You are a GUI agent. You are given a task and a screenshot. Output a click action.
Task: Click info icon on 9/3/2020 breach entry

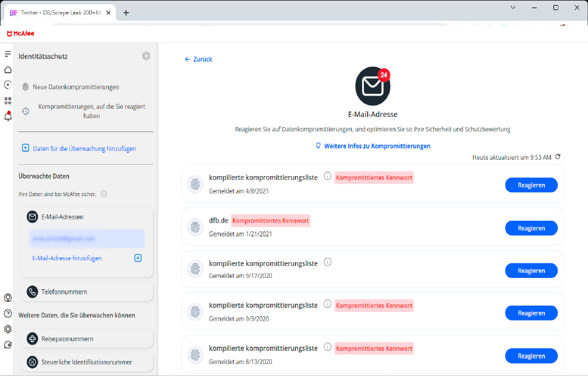[x=327, y=304]
